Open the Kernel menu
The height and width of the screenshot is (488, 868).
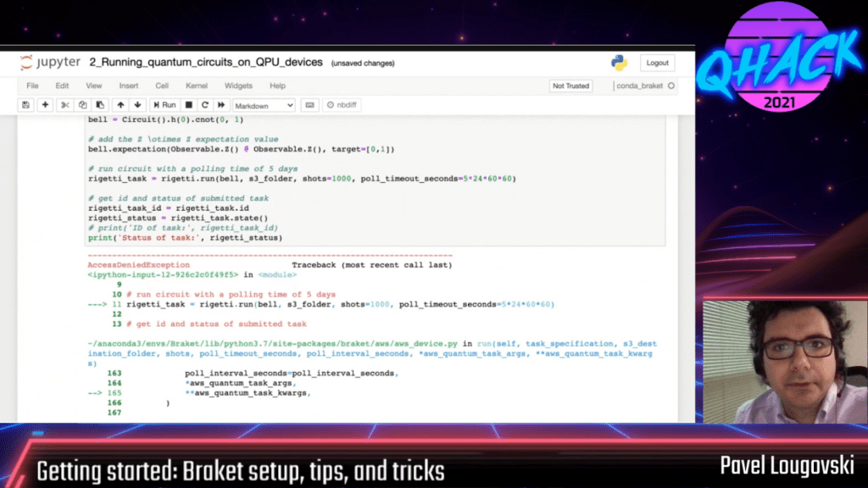click(x=196, y=85)
